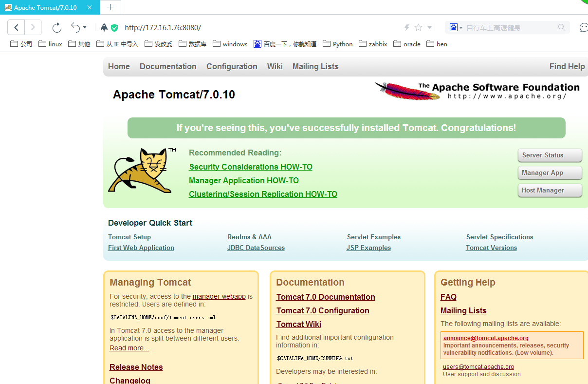Bookmark page with the star icon
This screenshot has height=384, width=588.
pyautogui.click(x=418, y=28)
